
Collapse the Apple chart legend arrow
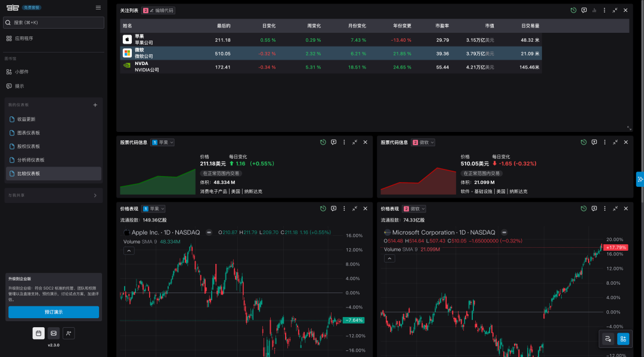129,251
